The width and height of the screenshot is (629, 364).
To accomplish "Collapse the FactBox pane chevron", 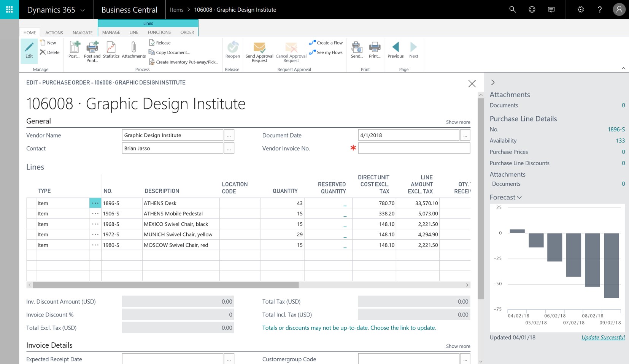I will (x=493, y=82).
